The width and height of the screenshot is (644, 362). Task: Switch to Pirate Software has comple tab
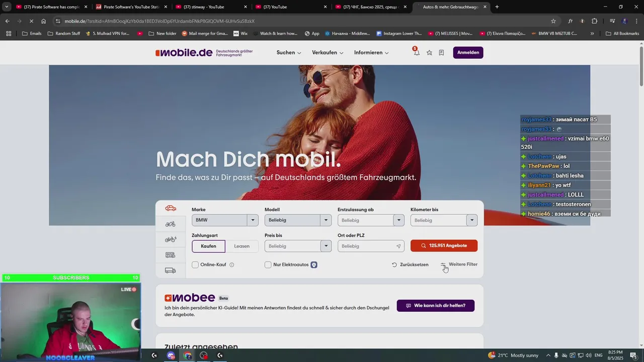(x=50, y=7)
